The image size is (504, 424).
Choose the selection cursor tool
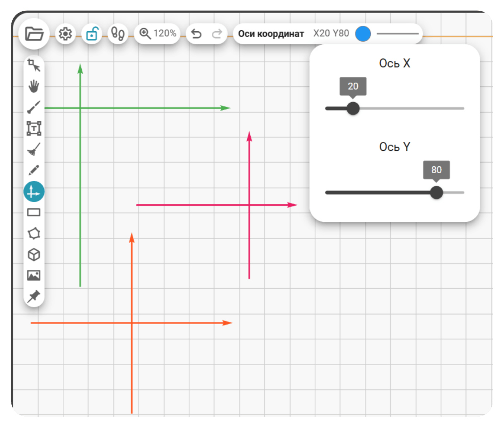point(34,65)
